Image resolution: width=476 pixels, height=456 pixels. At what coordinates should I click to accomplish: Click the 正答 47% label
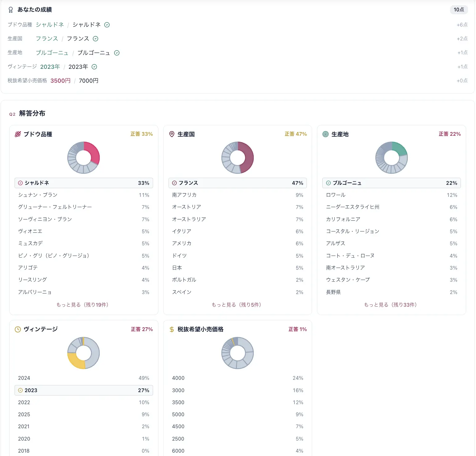point(295,134)
